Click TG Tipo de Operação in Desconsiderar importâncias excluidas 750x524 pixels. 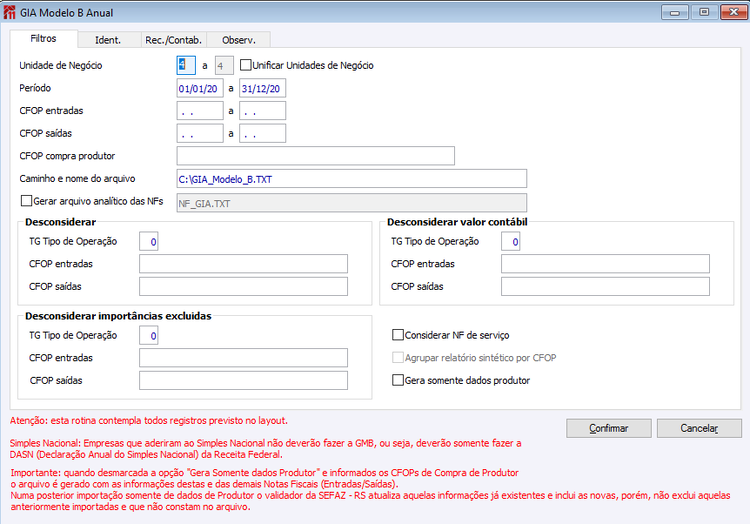[149, 335]
